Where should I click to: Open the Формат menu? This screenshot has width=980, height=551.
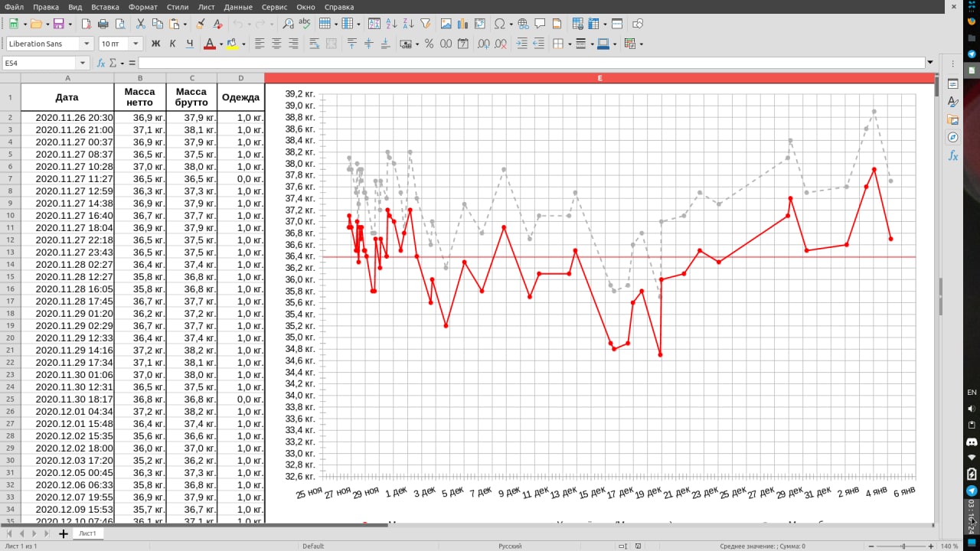[143, 7]
